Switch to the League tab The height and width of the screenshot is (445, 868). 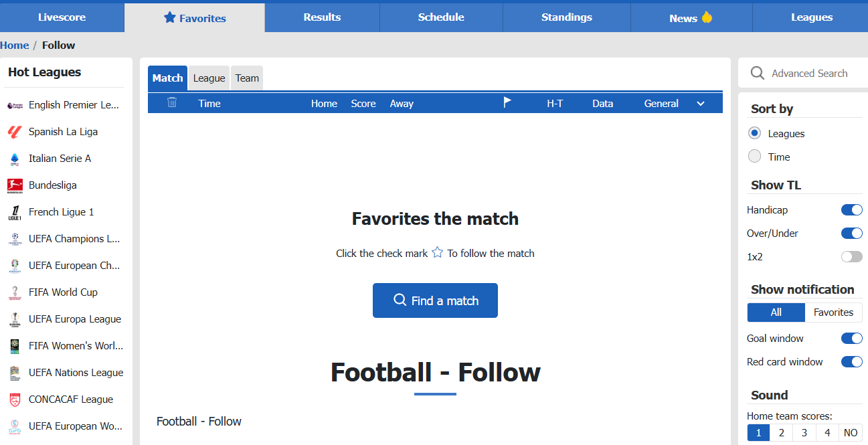point(209,78)
